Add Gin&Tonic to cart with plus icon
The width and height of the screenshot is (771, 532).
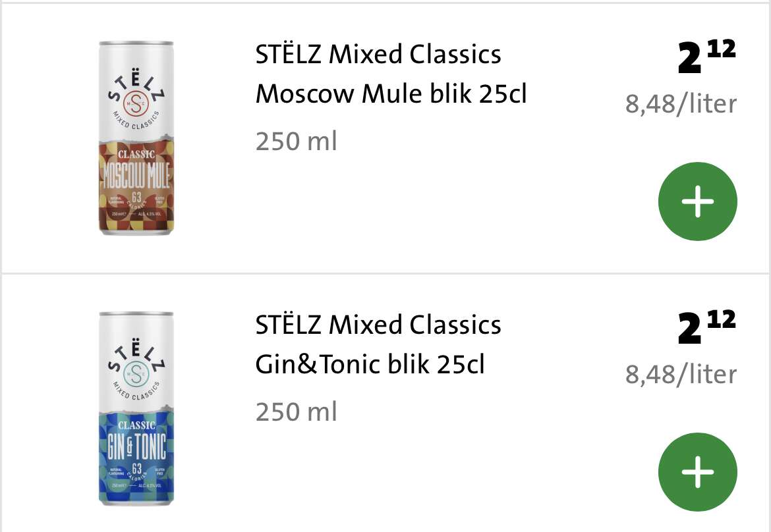tap(697, 471)
